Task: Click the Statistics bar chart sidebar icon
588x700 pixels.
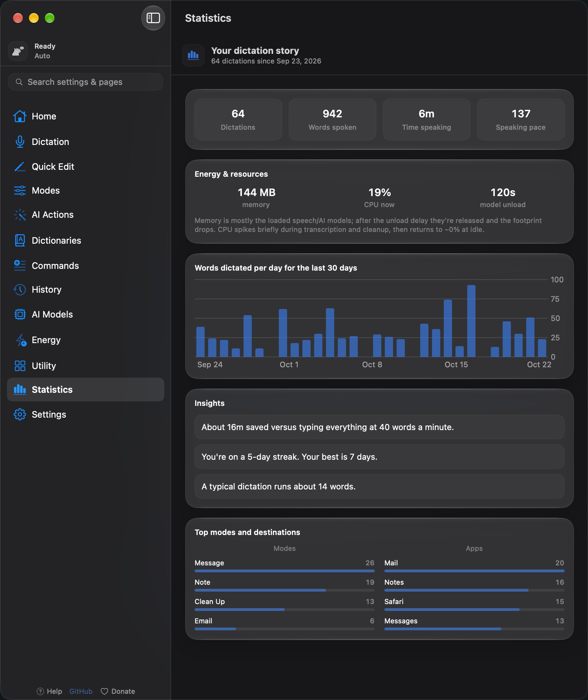Action: point(20,389)
